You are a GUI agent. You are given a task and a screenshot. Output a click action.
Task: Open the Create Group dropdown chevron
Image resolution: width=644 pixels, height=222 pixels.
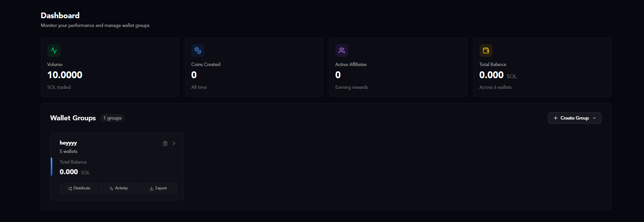click(x=595, y=118)
